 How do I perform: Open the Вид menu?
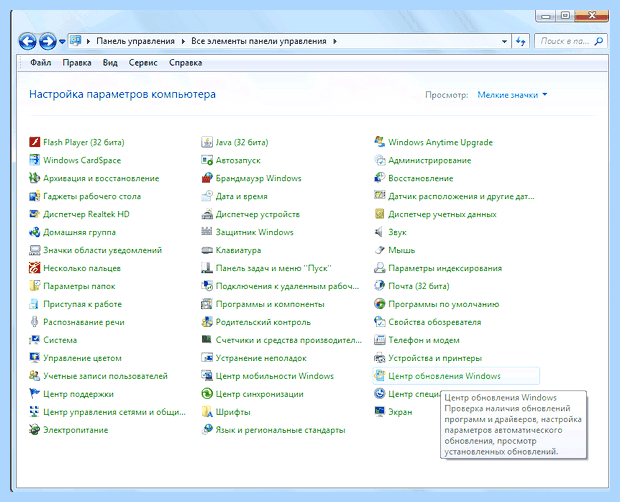110,63
